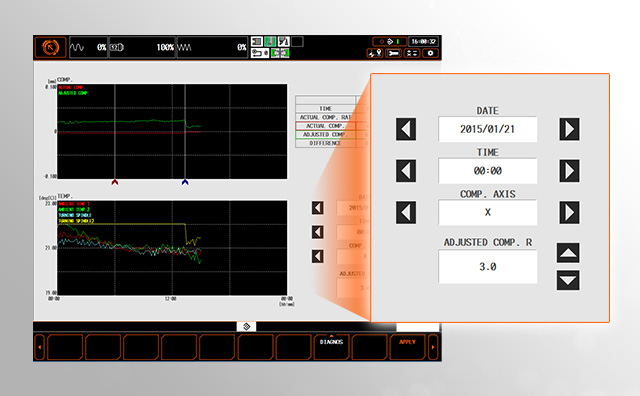Image resolution: width=640 pixels, height=396 pixels.
Task: Click the 2015/01/21 date field in enlarged panel
Action: (x=487, y=129)
